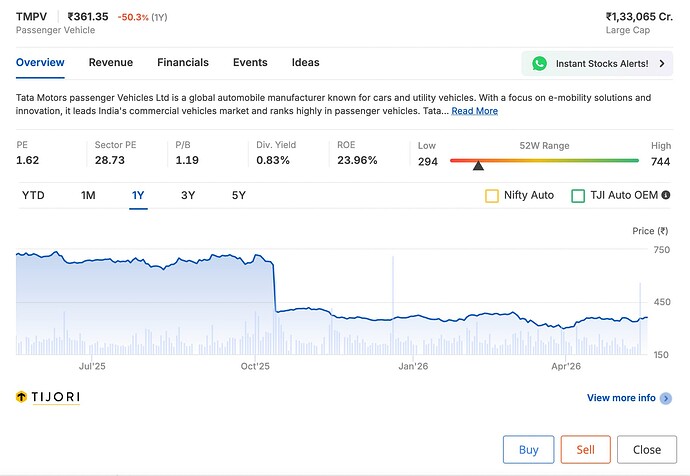Click the 450 price axis label
The width and height of the screenshot is (690, 476).
662,302
